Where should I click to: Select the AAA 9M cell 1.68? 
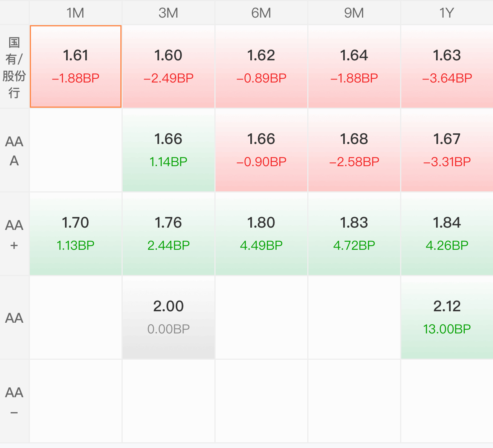354,150
